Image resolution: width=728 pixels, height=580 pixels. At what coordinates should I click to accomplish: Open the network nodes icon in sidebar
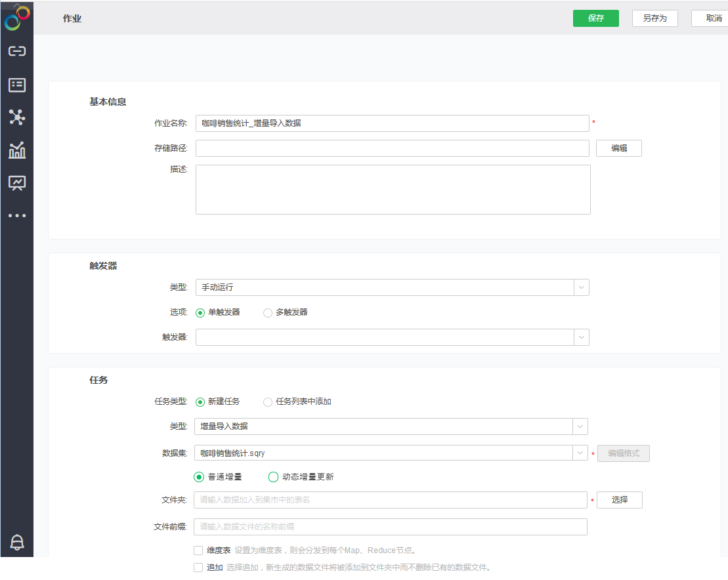(x=17, y=117)
